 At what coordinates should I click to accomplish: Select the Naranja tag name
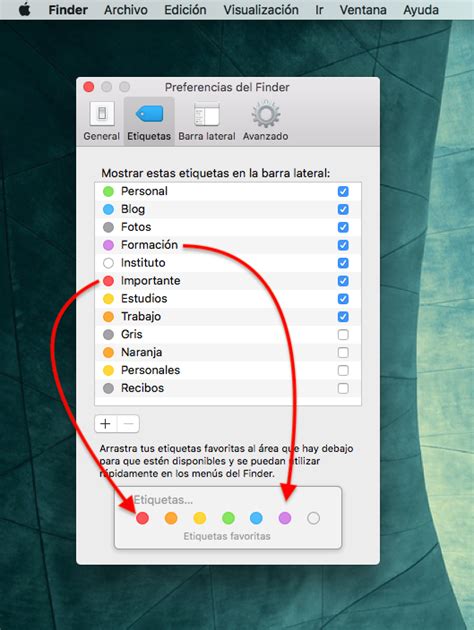pos(142,352)
